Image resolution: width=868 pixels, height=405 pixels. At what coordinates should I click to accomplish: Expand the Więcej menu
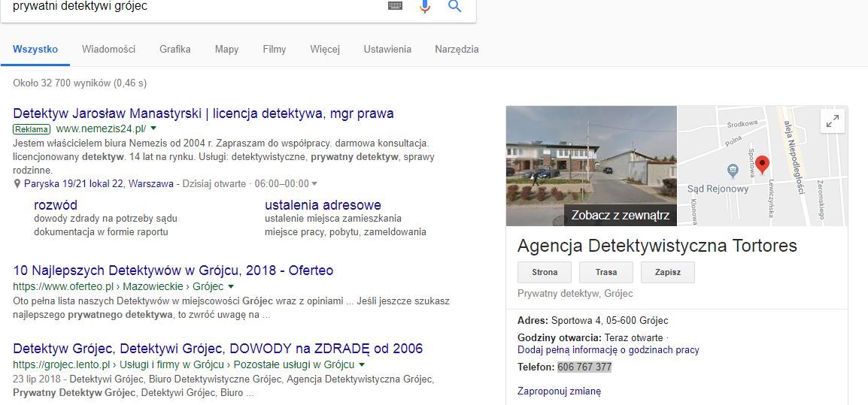[x=325, y=50]
